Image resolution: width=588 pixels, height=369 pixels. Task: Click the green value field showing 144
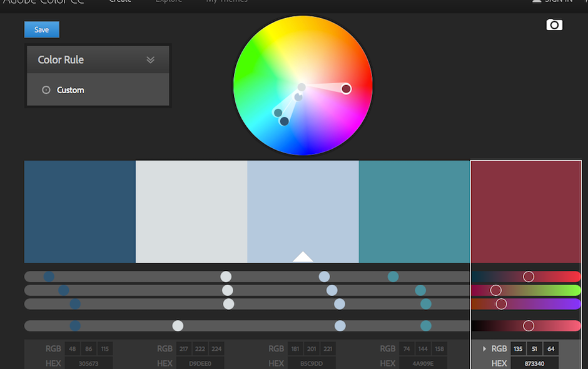click(423, 349)
